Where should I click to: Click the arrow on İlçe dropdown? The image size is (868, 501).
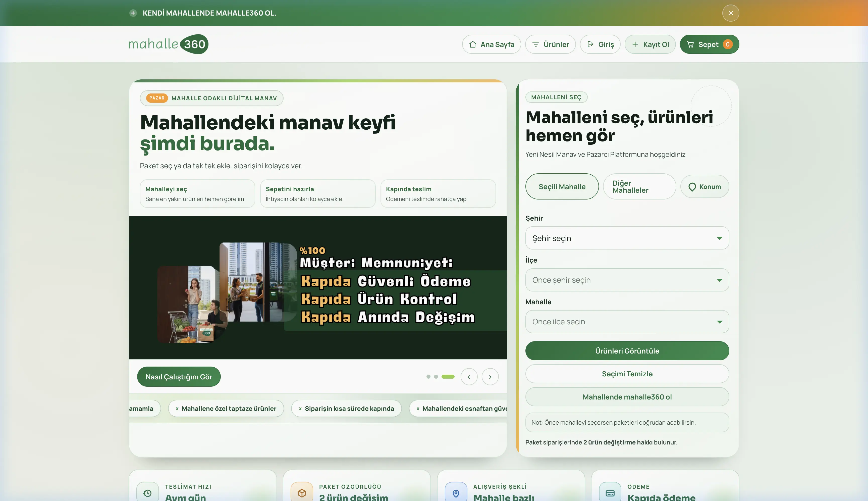719,280
